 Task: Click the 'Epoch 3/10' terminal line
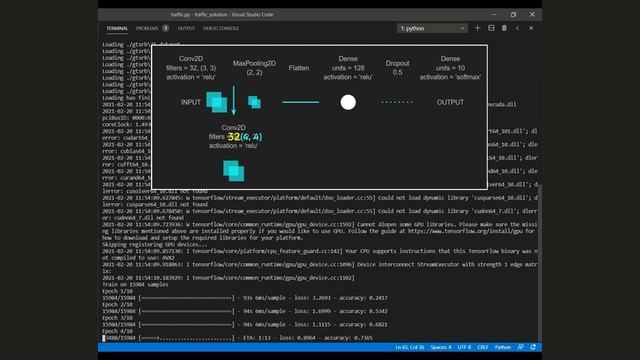click(x=117, y=318)
